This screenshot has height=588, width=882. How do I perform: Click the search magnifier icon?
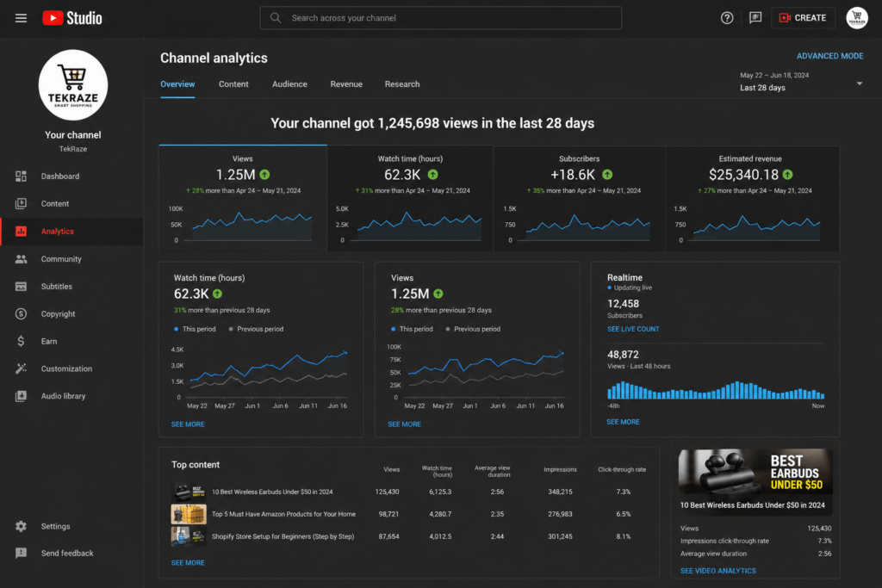click(276, 18)
